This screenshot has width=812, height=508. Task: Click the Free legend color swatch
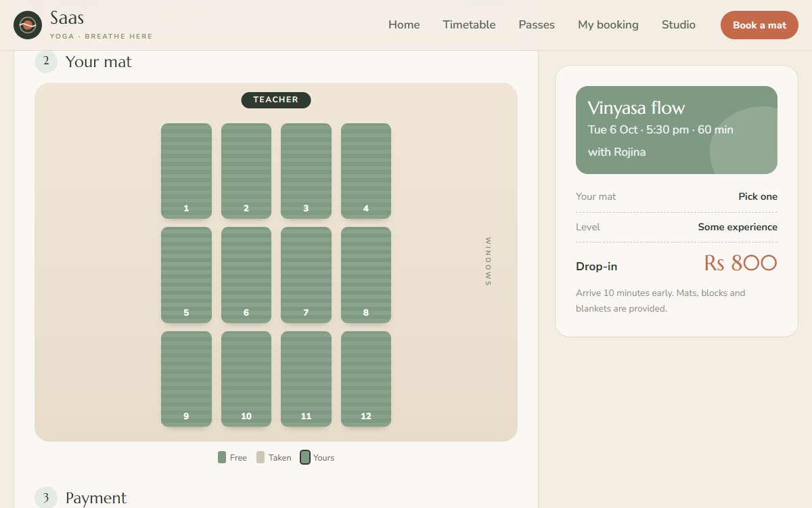coord(222,457)
